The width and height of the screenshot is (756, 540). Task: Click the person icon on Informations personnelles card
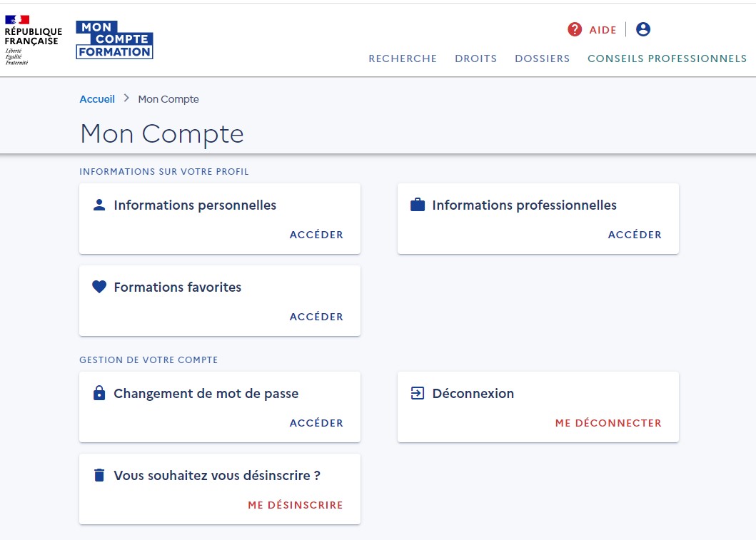[99, 205]
